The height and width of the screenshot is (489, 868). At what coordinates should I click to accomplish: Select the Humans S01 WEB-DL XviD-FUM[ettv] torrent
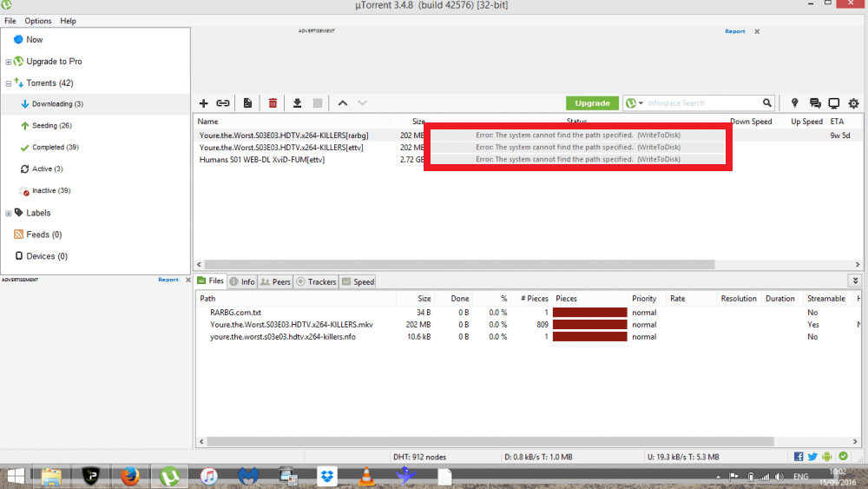coord(262,160)
